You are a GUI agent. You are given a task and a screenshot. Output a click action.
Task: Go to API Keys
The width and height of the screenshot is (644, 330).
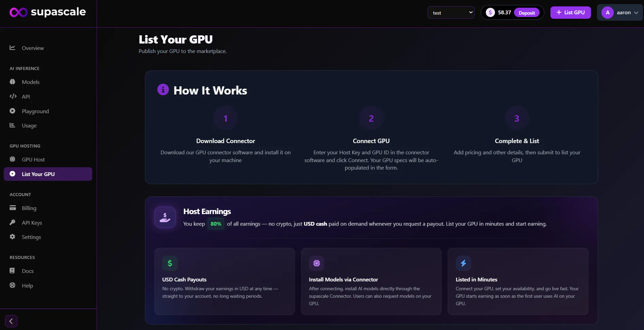[48, 223]
